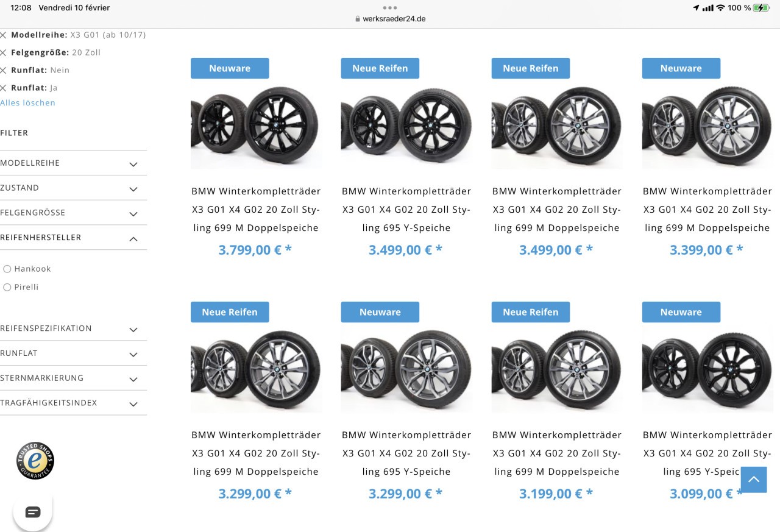Expand the Tragfähigkeitsindex filter section

(73, 403)
